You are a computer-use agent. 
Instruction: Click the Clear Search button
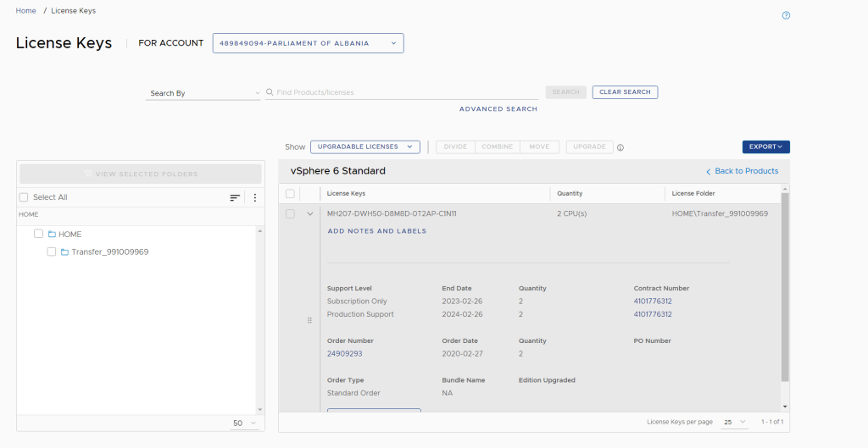(x=625, y=92)
